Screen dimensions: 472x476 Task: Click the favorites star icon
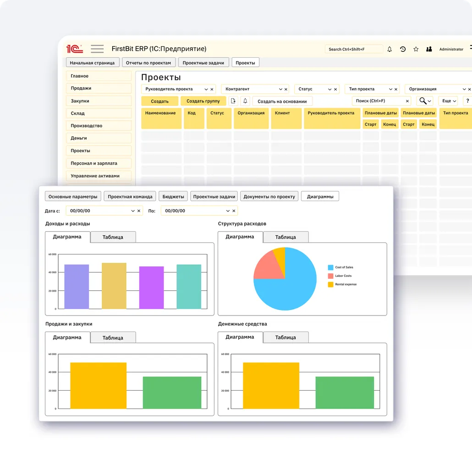pyautogui.click(x=416, y=49)
